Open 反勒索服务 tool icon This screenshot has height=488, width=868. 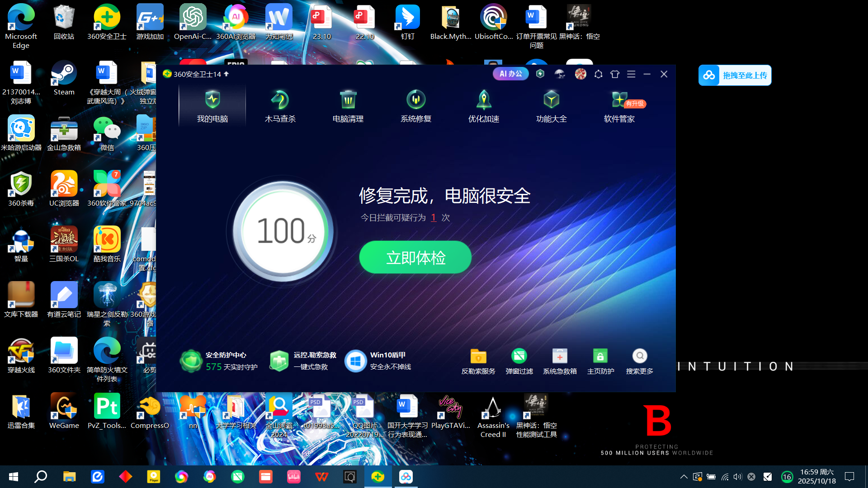(x=478, y=361)
